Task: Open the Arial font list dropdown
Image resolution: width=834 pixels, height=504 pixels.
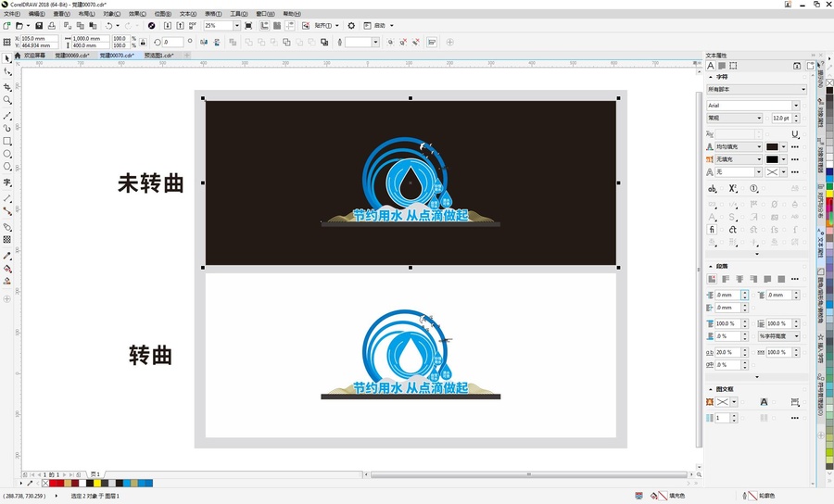Action: point(796,106)
